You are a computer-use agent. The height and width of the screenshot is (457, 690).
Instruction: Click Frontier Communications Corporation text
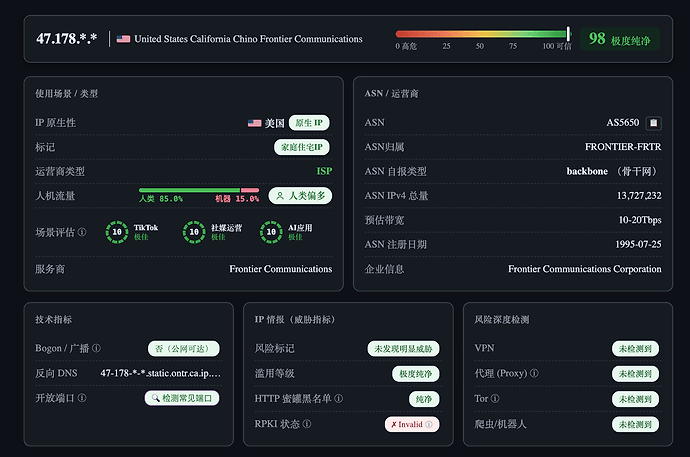pyautogui.click(x=584, y=269)
